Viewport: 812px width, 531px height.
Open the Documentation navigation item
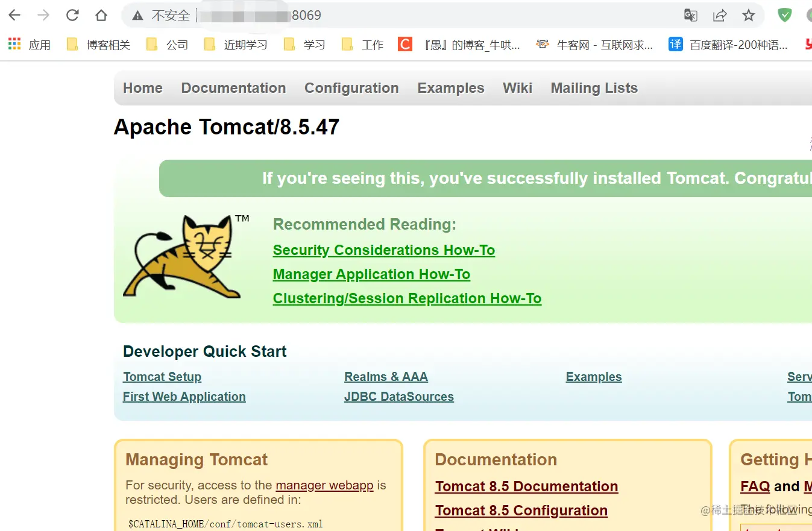click(x=233, y=88)
